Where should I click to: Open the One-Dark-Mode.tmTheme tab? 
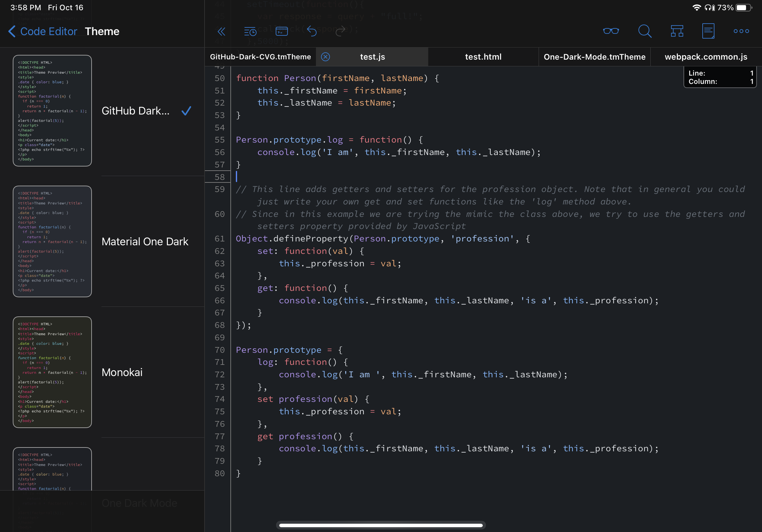(594, 57)
